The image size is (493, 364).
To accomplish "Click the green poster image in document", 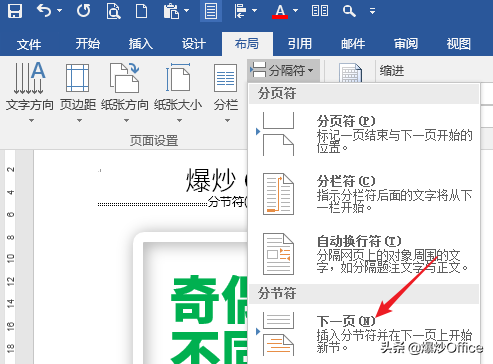I will tap(191, 298).
